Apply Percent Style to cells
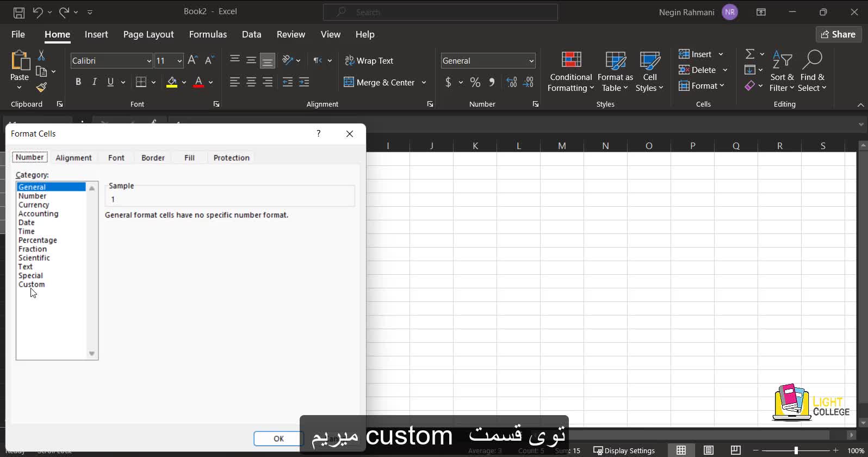868x457 pixels. (475, 82)
